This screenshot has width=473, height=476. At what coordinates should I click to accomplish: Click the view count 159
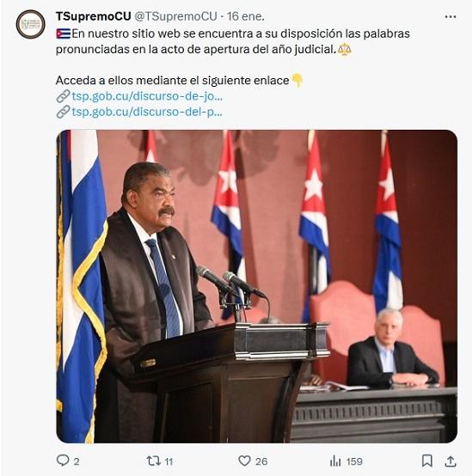coord(354,461)
